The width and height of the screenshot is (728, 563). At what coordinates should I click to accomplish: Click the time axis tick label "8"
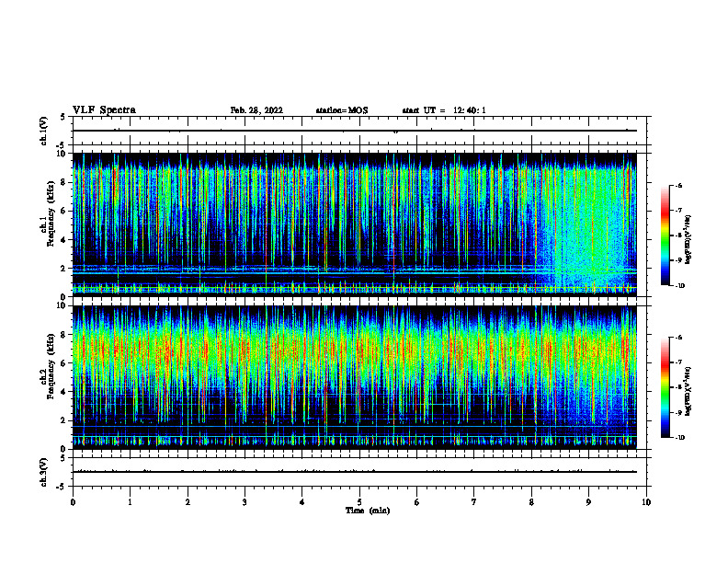pyautogui.click(x=531, y=502)
